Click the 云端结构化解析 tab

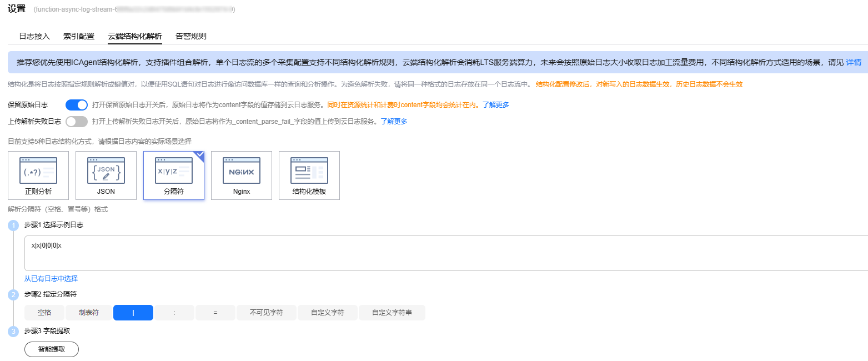[135, 36]
